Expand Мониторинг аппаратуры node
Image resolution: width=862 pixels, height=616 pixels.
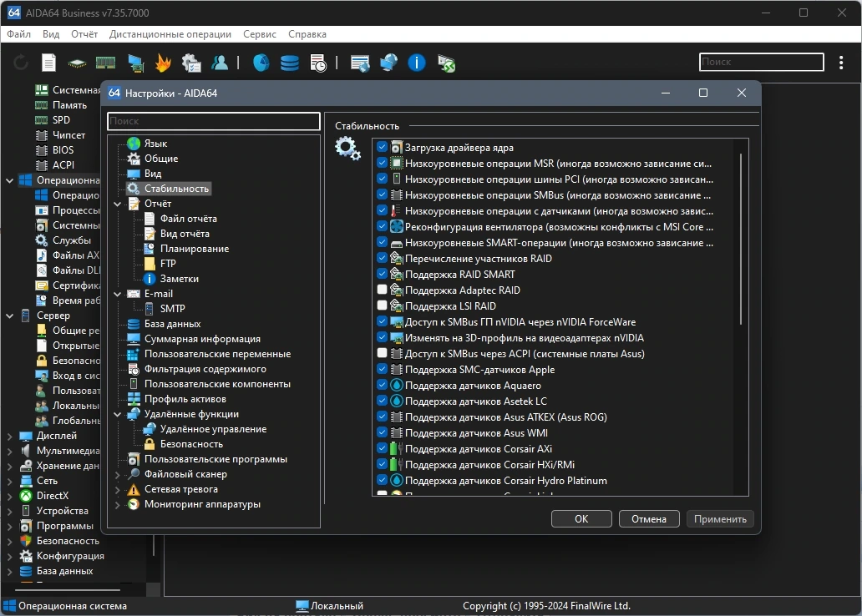pyautogui.click(x=117, y=504)
